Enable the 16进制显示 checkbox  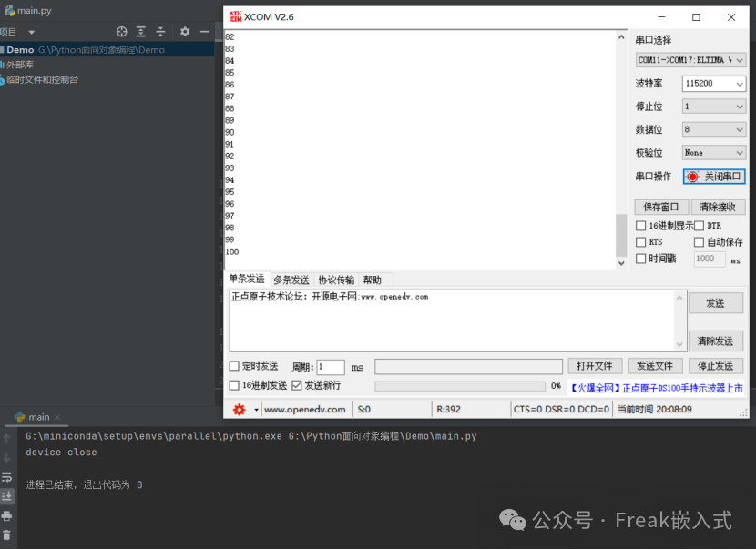[x=641, y=226]
